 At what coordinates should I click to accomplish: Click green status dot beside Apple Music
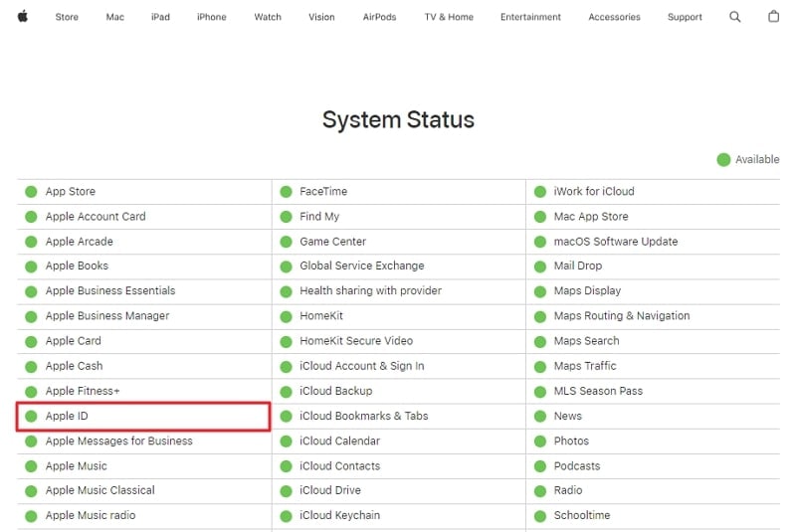tap(31, 465)
